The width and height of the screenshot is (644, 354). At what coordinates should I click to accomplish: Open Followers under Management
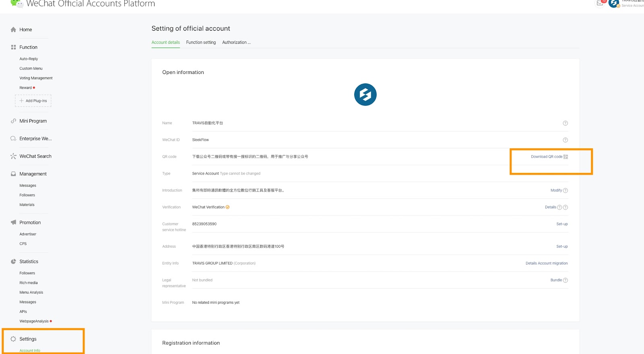point(27,195)
